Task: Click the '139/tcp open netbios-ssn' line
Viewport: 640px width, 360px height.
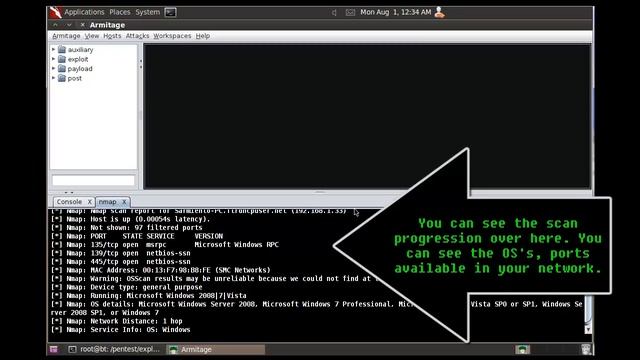Action: (121, 253)
